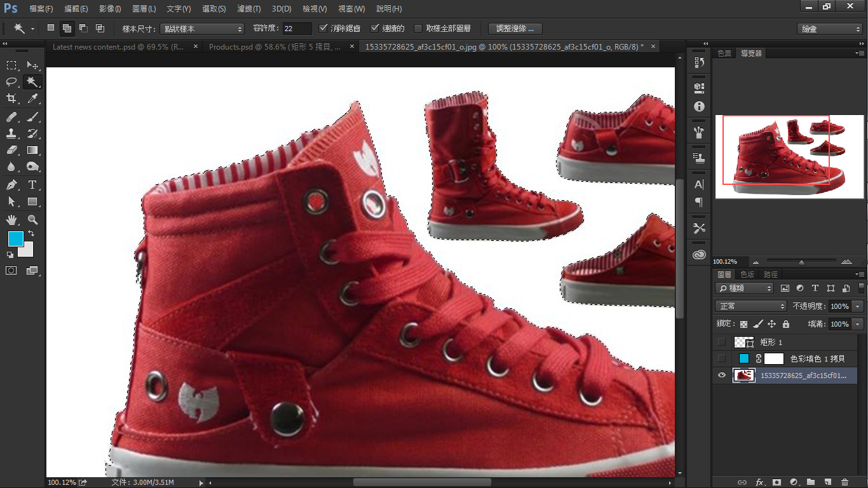Open the 濾鏡(T) menu
The height and width of the screenshot is (488, 868).
coord(248,9)
